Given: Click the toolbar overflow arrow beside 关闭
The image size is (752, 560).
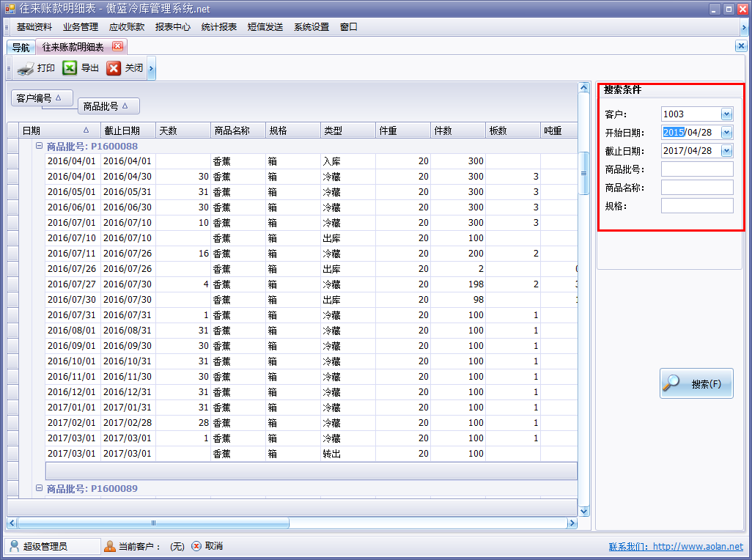Looking at the screenshot, I should click(151, 69).
